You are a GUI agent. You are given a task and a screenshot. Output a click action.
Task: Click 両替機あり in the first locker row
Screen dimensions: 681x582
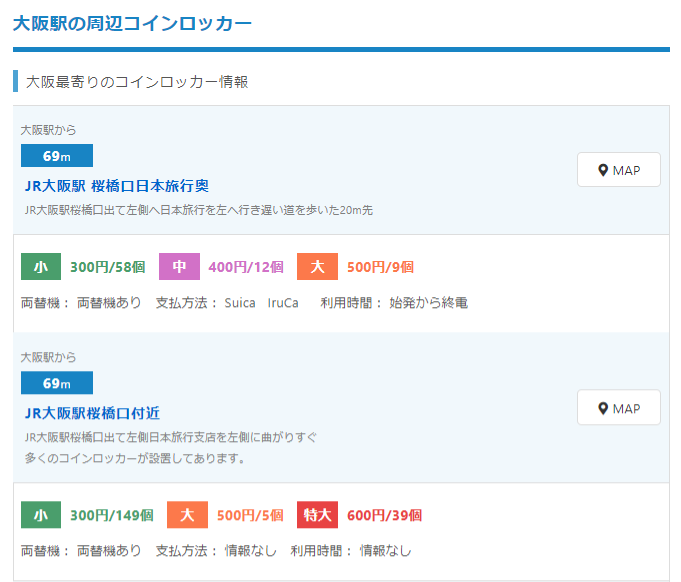pyautogui.click(x=109, y=303)
